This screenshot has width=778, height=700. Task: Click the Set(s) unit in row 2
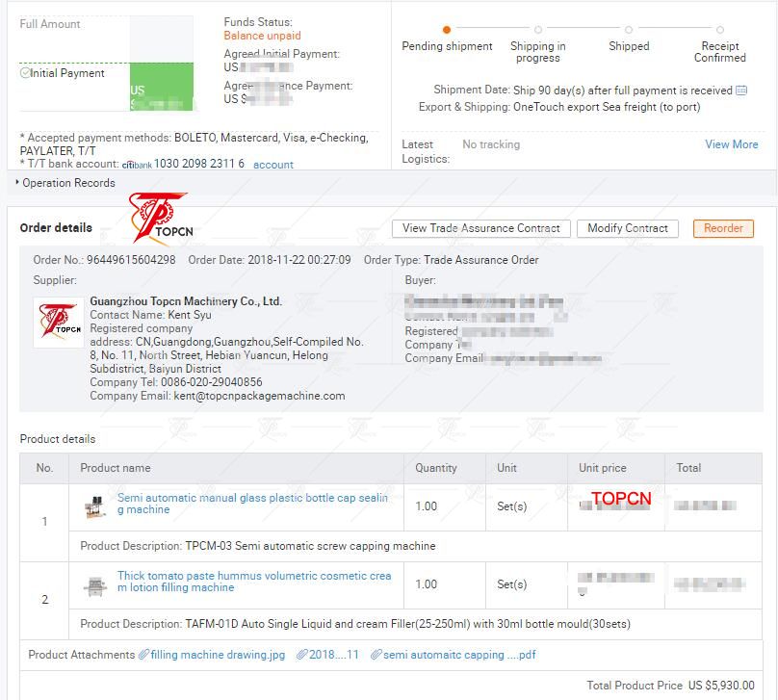point(511,584)
